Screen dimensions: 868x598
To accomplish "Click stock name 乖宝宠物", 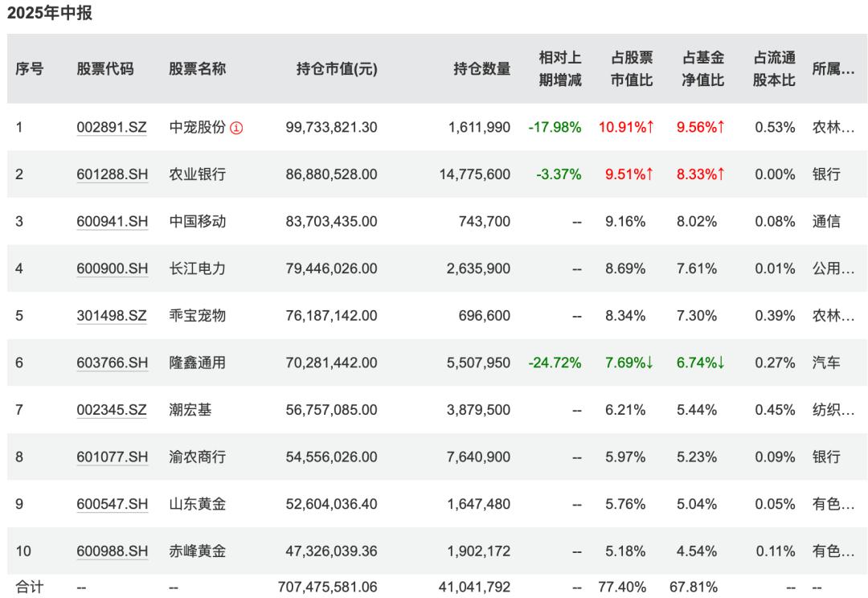I will pos(198,316).
